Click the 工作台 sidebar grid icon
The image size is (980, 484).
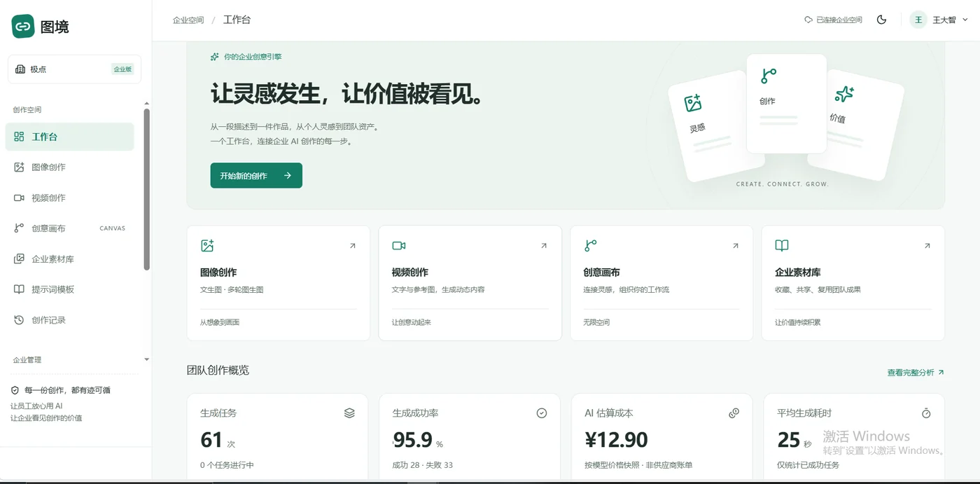[19, 137]
